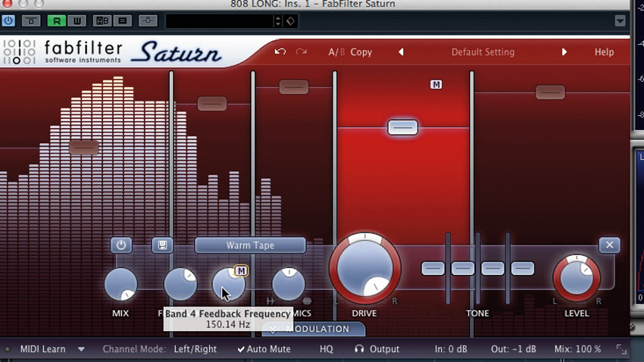Image resolution: width=644 pixels, height=362 pixels.
Task: Undo the last change
Action: [x=280, y=51]
